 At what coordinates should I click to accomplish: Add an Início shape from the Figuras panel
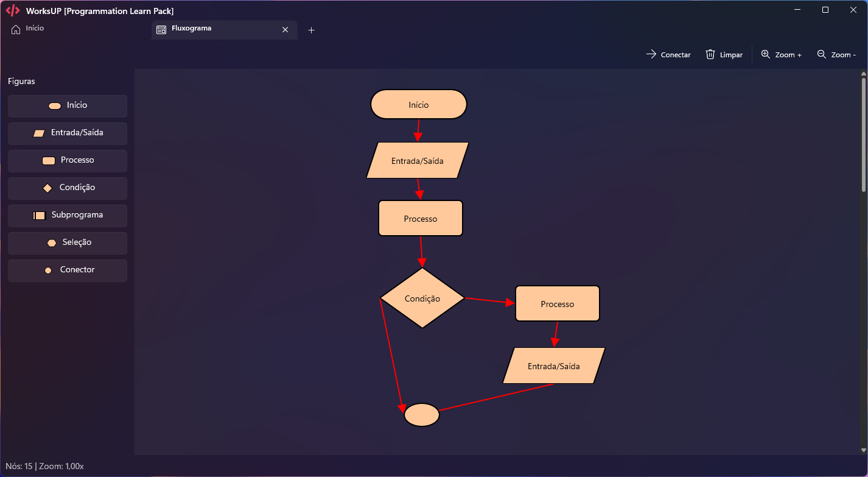pos(68,106)
